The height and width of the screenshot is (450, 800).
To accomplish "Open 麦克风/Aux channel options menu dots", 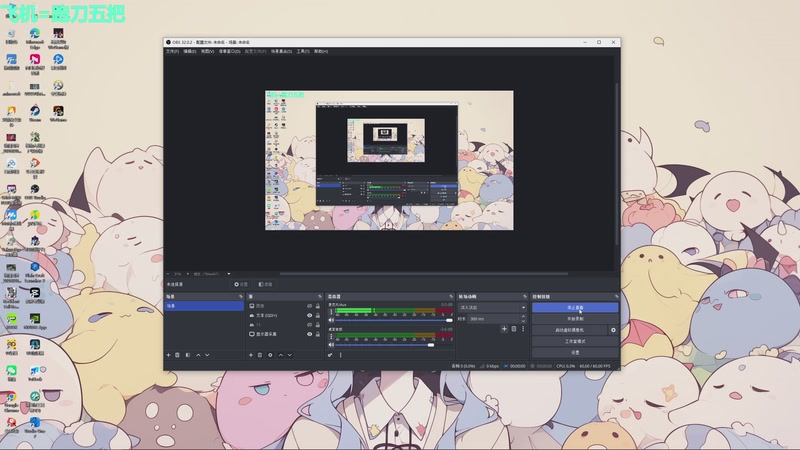I will pos(331,312).
